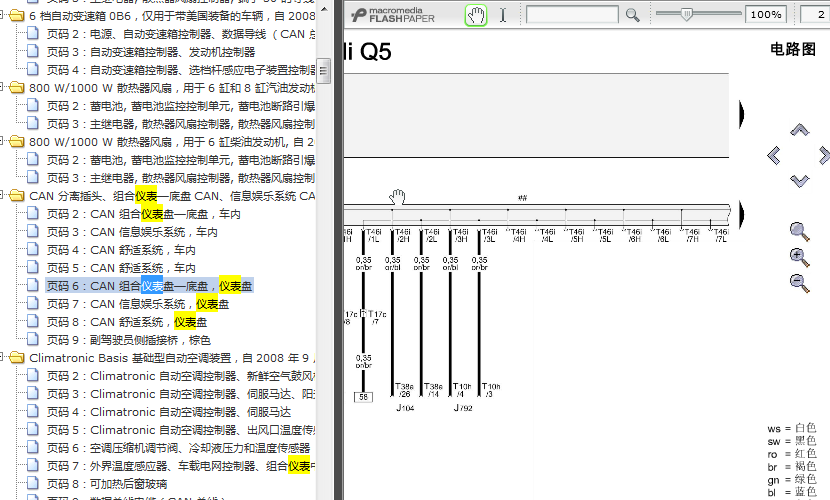Open 页码 3：自动变速箱控制器、发动机控制器
Screen dimensions: 830x500
pyautogui.click(x=151, y=52)
